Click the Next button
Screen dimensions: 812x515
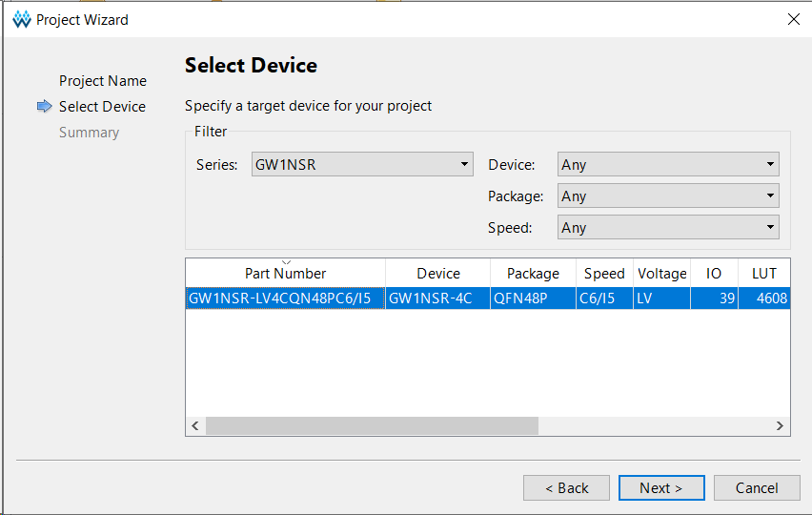pyautogui.click(x=660, y=487)
